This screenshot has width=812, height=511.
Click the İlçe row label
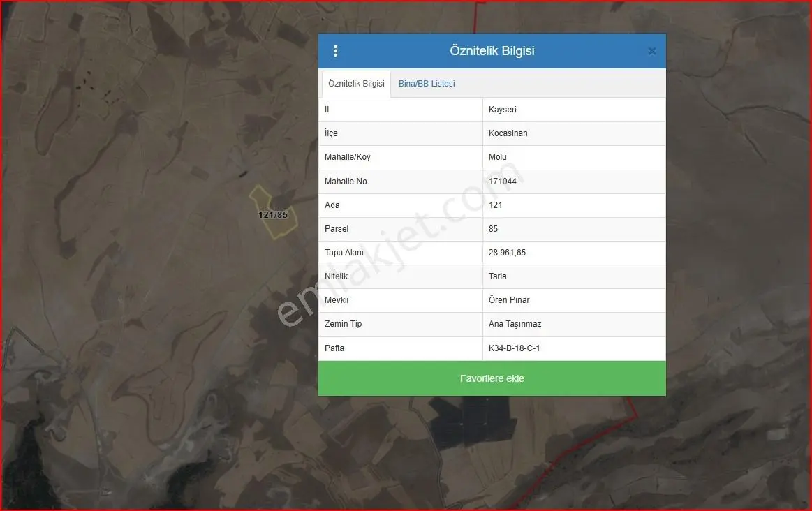[331, 133]
